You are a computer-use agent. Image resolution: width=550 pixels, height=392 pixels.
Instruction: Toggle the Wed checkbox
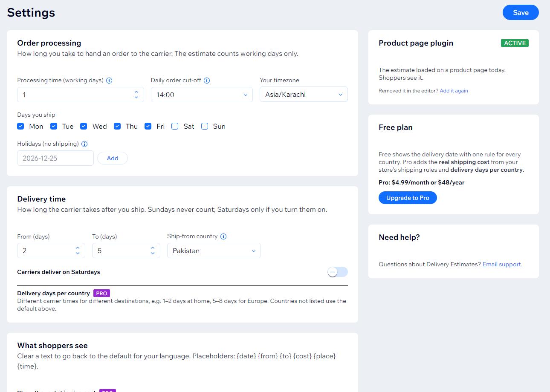(x=84, y=126)
